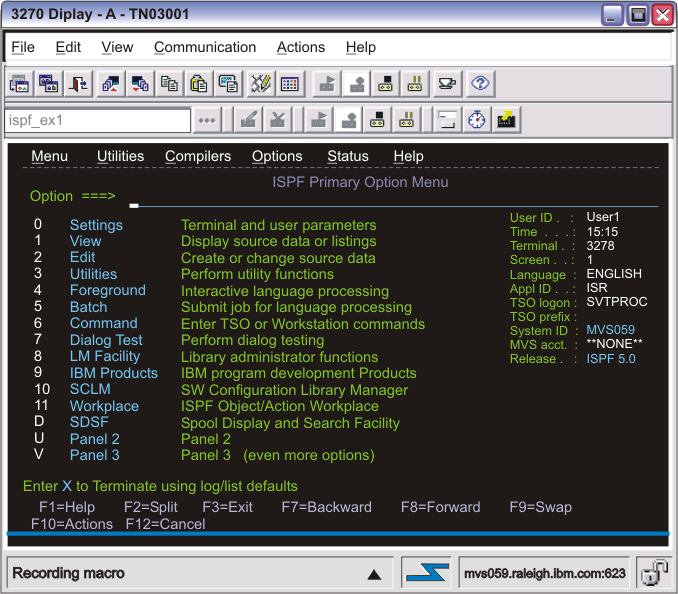Click Record Macro icon in the top toolbar
Viewport: 678px width, 594px height.
pyautogui.click(x=356, y=83)
